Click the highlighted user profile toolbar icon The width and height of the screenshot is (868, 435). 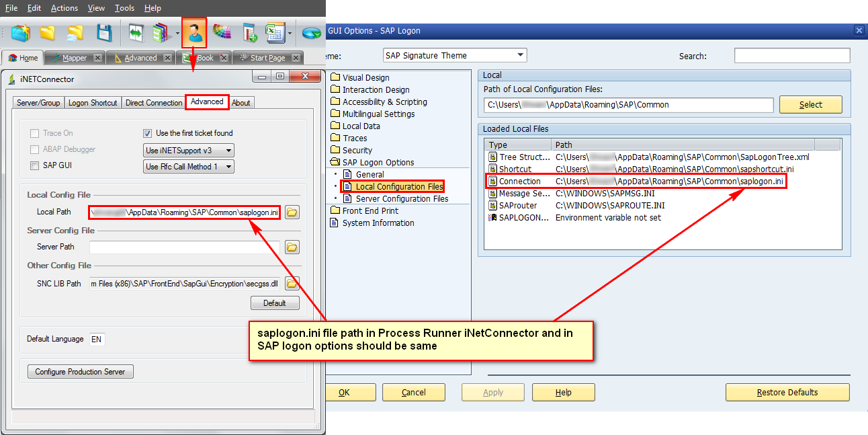[x=193, y=32]
